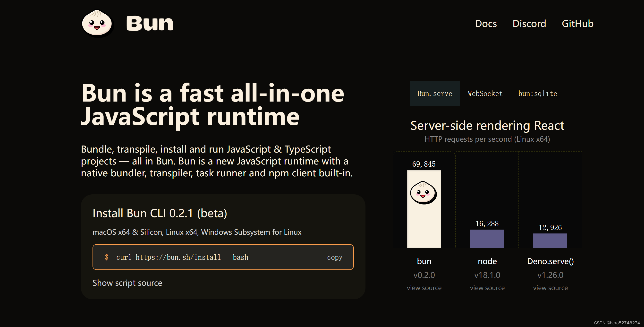Open the Discord navigation link
The image size is (644, 327).
tap(529, 24)
